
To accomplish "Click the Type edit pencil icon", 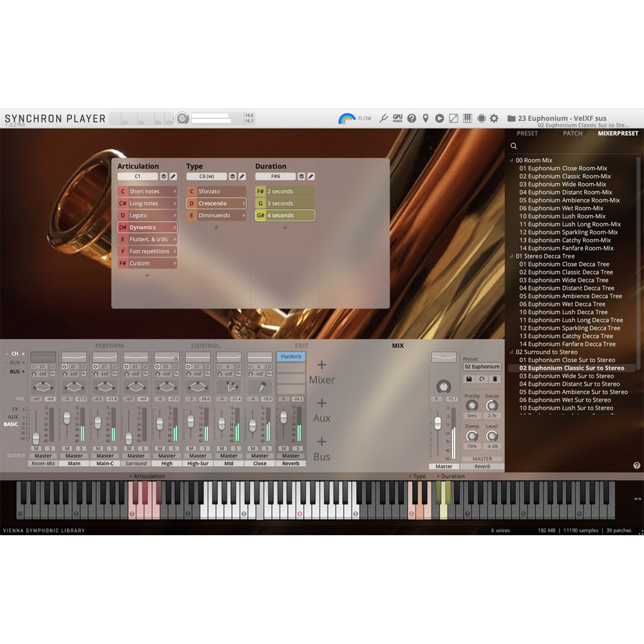I will pyautogui.click(x=242, y=176).
